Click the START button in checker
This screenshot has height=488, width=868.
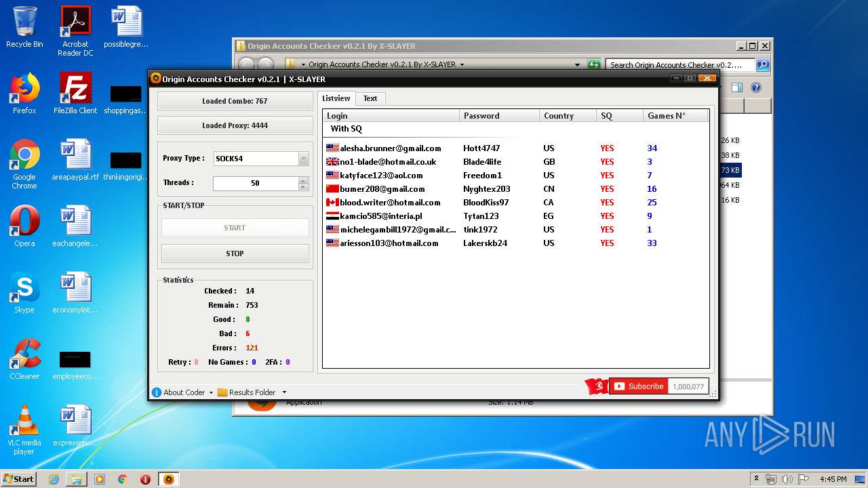(x=235, y=228)
